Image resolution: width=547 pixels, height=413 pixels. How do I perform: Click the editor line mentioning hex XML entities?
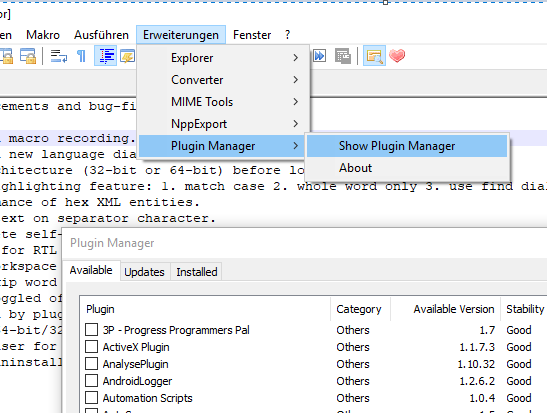pyautogui.click(x=99, y=202)
